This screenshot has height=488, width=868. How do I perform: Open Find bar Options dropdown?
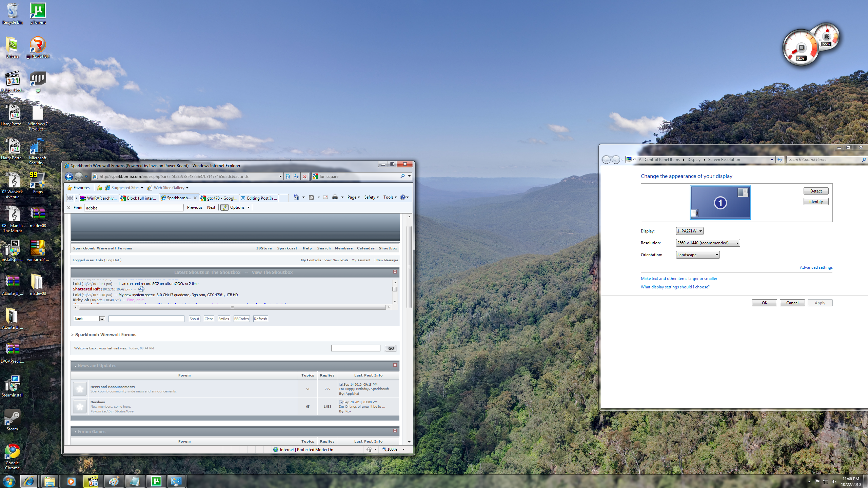click(240, 207)
